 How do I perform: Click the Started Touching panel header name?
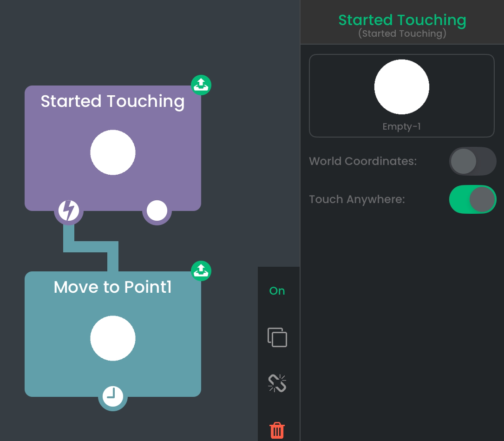pos(402,20)
